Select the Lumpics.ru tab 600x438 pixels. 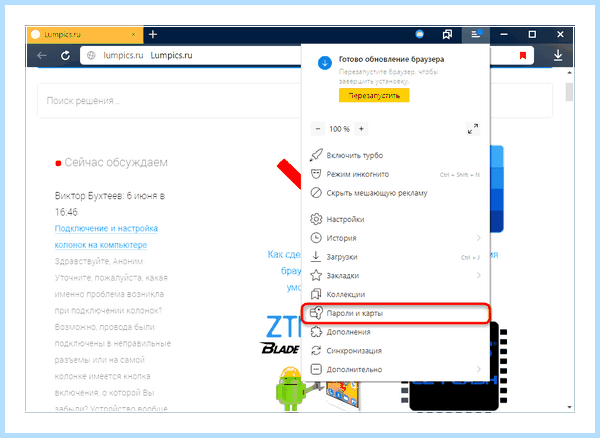pyautogui.click(x=85, y=34)
